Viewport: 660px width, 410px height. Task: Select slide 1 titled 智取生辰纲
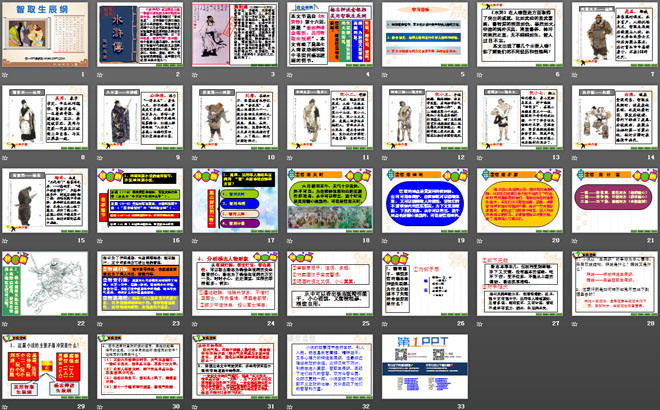point(45,34)
